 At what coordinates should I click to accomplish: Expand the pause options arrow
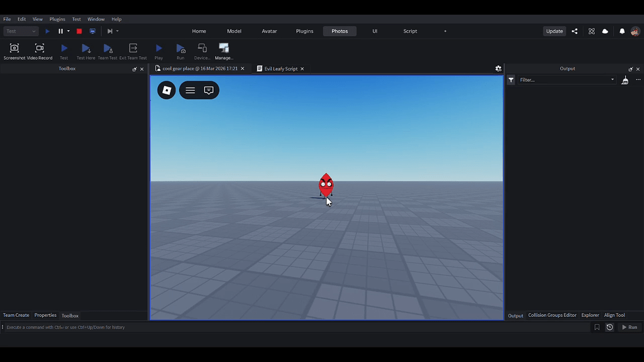tap(68, 31)
